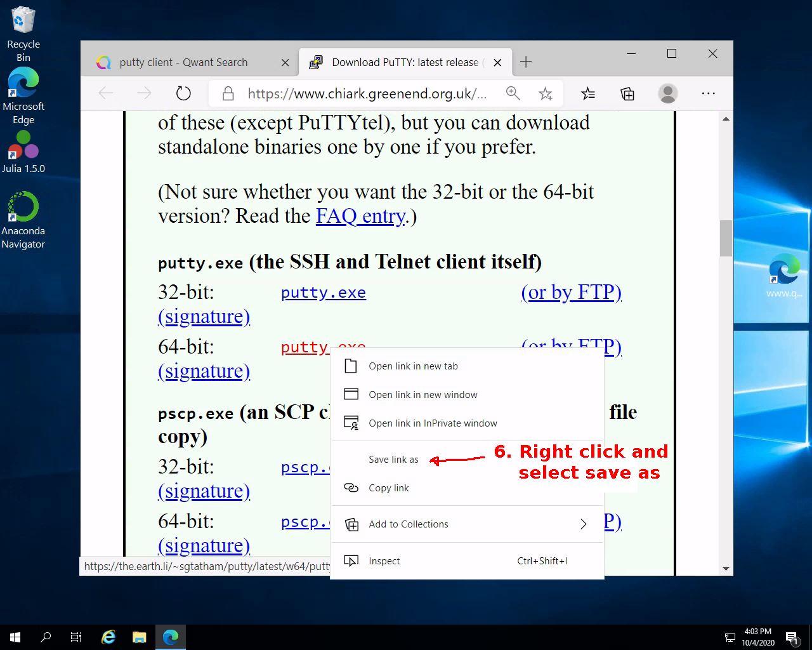
Task: Launch Microsoft Edge desktop shortcut
Action: click(x=23, y=96)
